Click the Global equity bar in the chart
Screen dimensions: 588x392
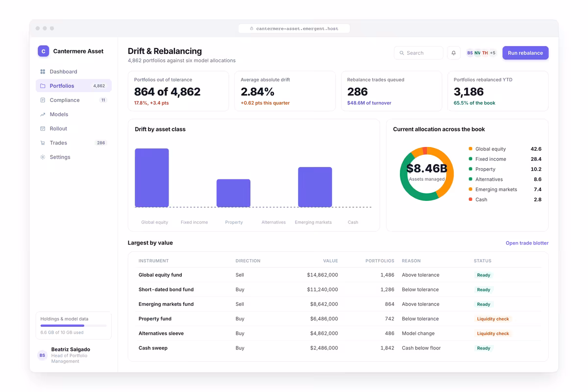152,178
